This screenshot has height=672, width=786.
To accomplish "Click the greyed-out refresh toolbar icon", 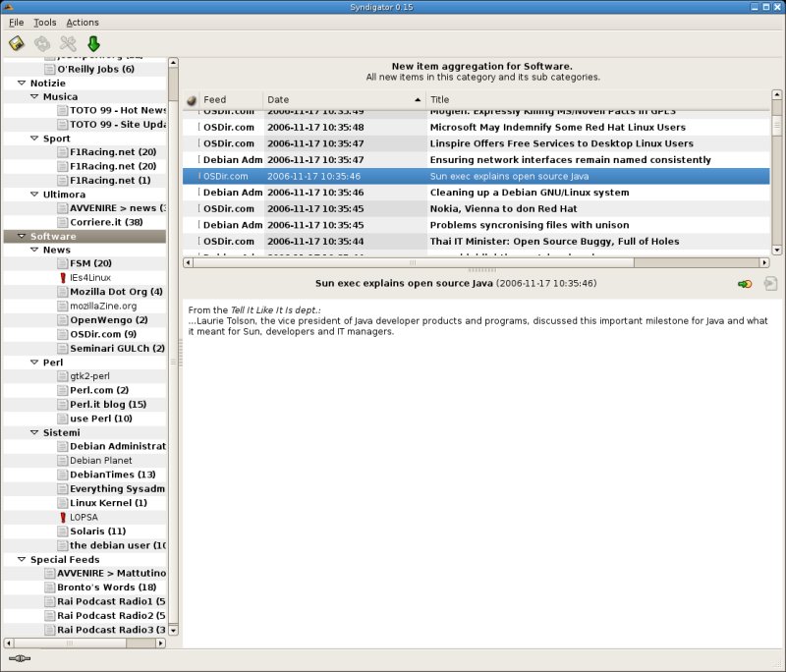I will pos(42,43).
